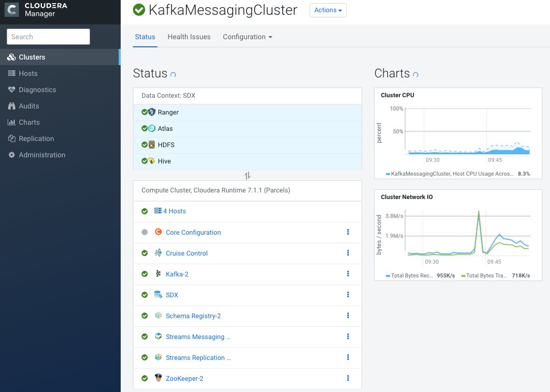
Task: Open ZooKeeper-2's three-dot actions menu
Action: (x=348, y=378)
